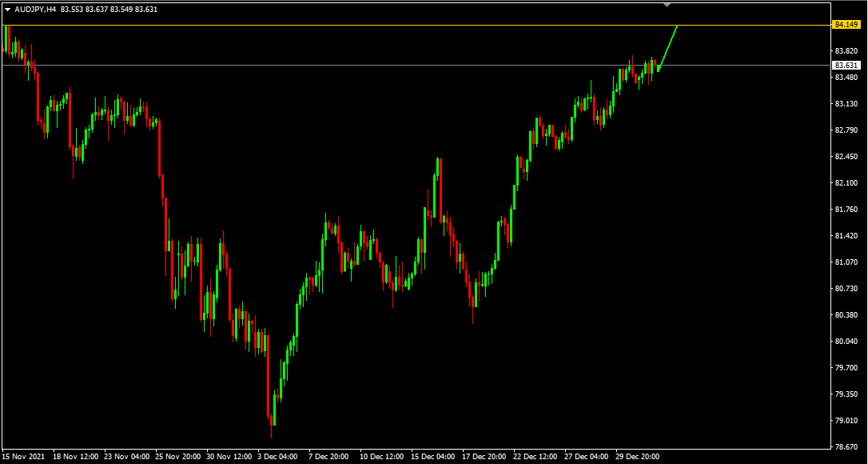Click the 80.040 price axis label

[846, 342]
